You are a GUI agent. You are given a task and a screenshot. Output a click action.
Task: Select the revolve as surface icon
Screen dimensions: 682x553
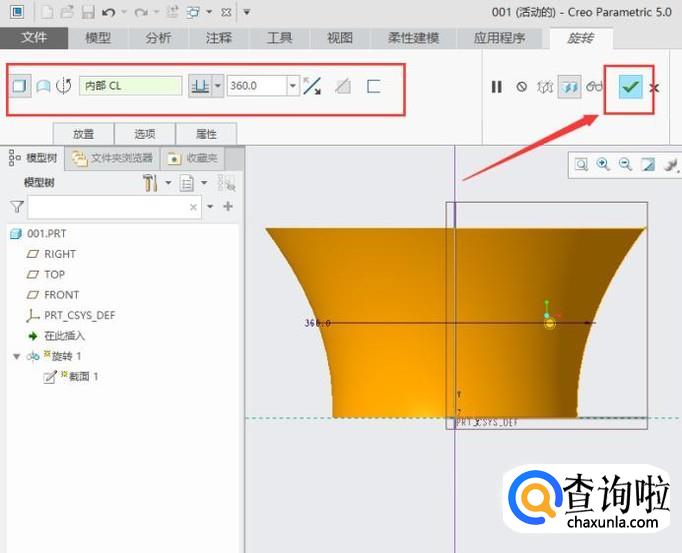point(43,86)
